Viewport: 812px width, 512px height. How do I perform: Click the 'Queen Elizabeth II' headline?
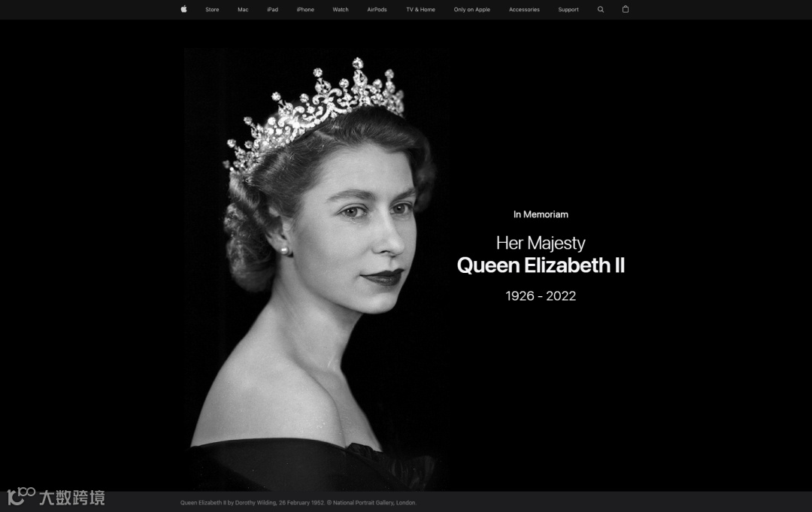click(x=541, y=265)
